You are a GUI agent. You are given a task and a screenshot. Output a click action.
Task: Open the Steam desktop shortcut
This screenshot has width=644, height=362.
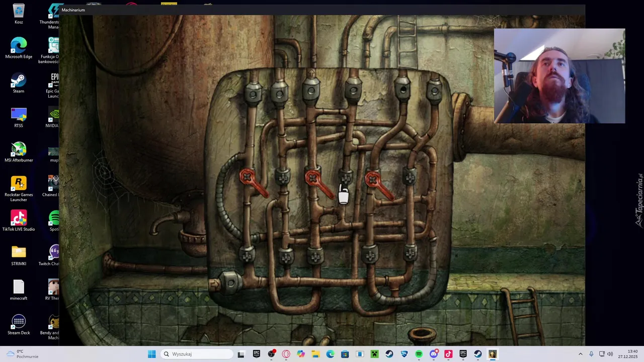pyautogui.click(x=19, y=83)
